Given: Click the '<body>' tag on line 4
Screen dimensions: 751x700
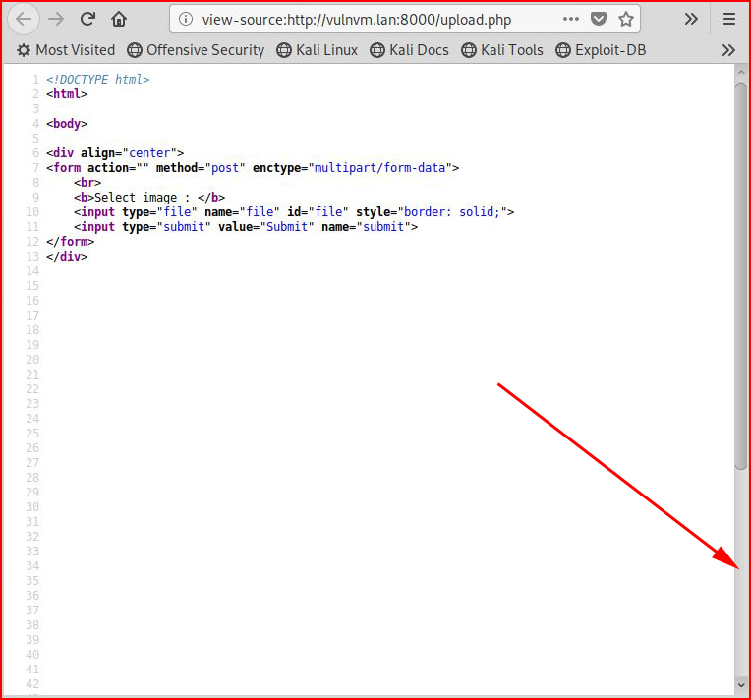Looking at the screenshot, I should (x=67, y=124).
